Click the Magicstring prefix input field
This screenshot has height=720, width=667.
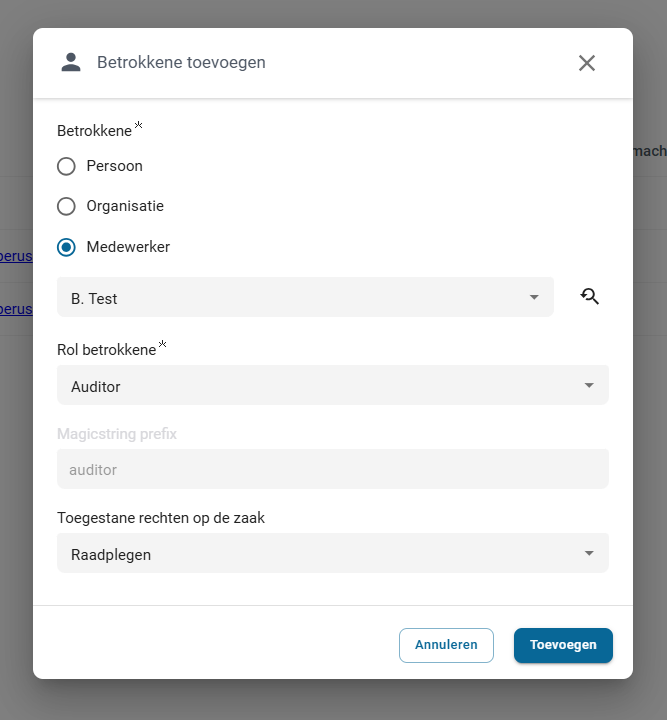333,469
